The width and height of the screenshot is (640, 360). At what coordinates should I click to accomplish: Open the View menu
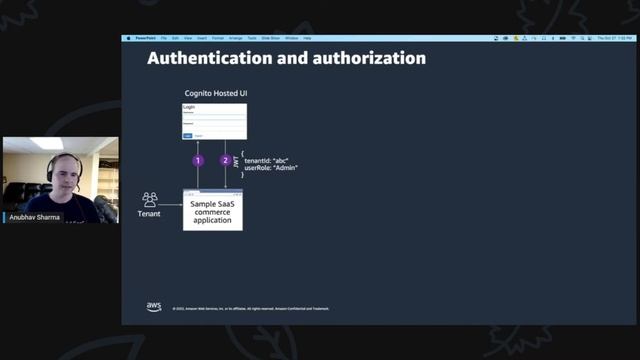coord(188,38)
